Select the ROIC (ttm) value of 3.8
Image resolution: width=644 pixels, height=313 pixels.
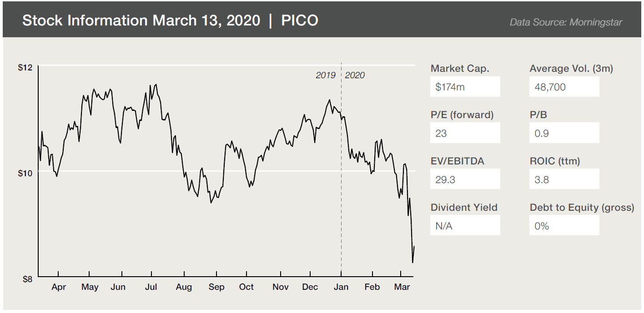(564, 179)
